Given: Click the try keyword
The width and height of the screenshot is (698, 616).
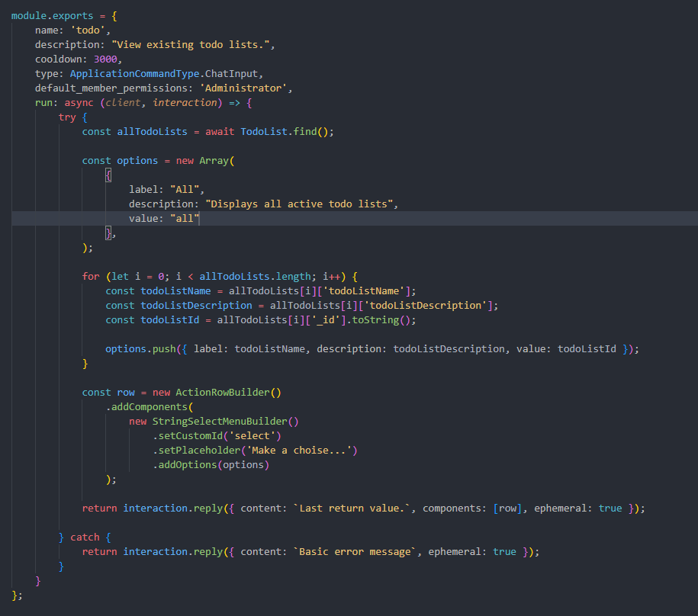Looking at the screenshot, I should coord(67,117).
